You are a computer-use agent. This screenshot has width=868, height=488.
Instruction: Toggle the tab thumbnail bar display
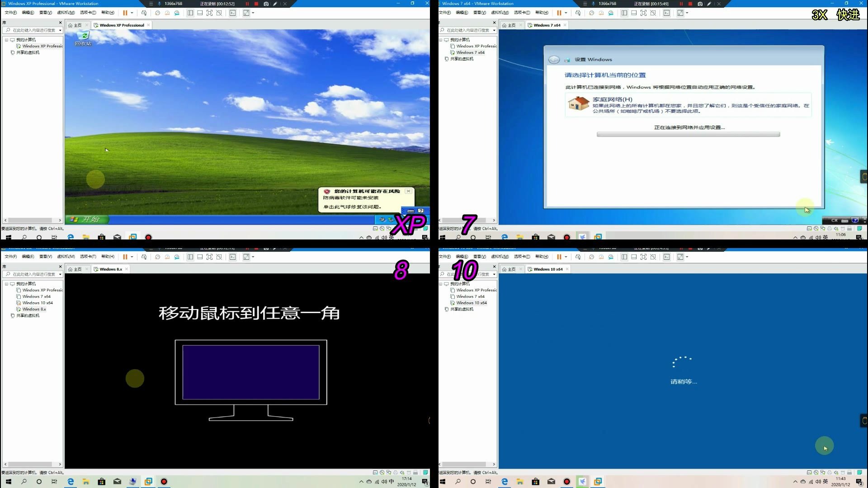tap(199, 13)
